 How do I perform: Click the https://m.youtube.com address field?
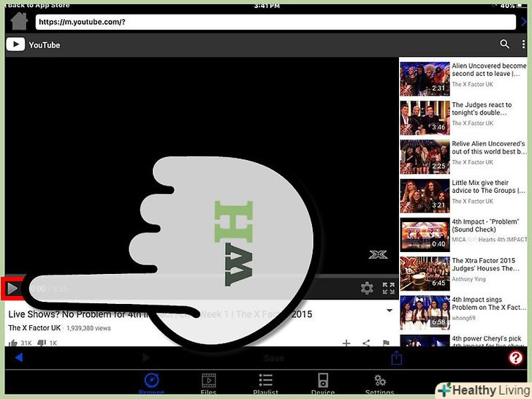(x=275, y=23)
